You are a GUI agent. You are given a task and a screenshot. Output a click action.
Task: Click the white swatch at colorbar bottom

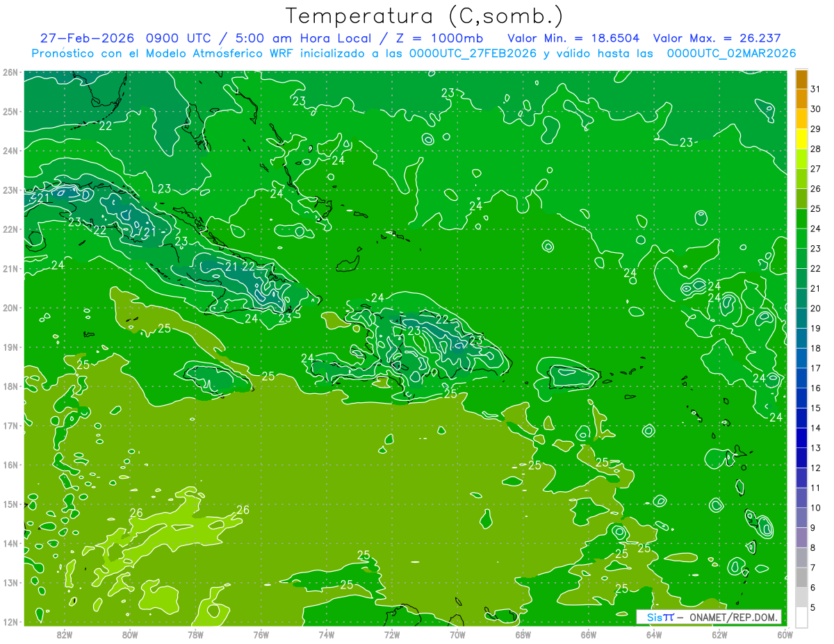(801, 617)
